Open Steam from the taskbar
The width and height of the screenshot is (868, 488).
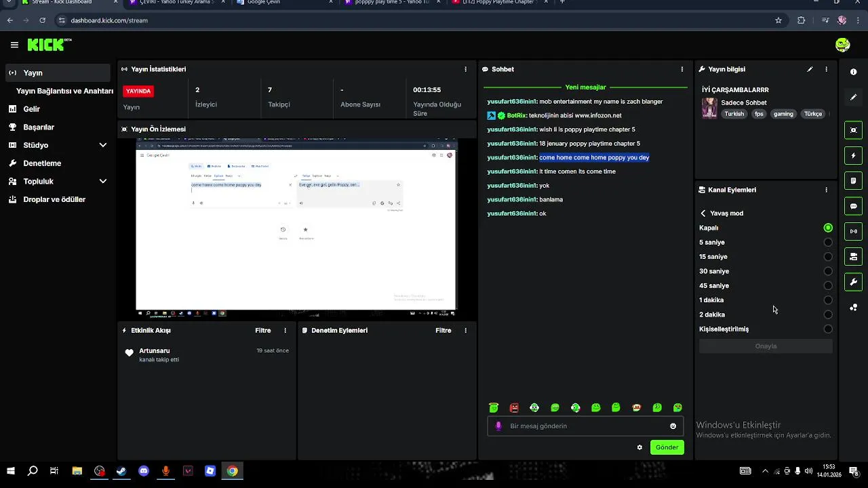click(x=121, y=471)
